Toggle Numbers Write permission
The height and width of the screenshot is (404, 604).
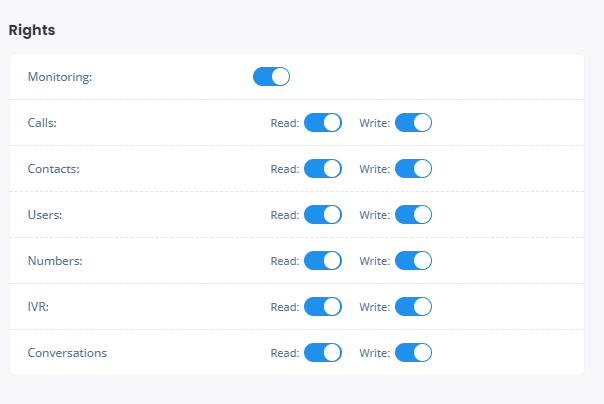[x=413, y=261]
